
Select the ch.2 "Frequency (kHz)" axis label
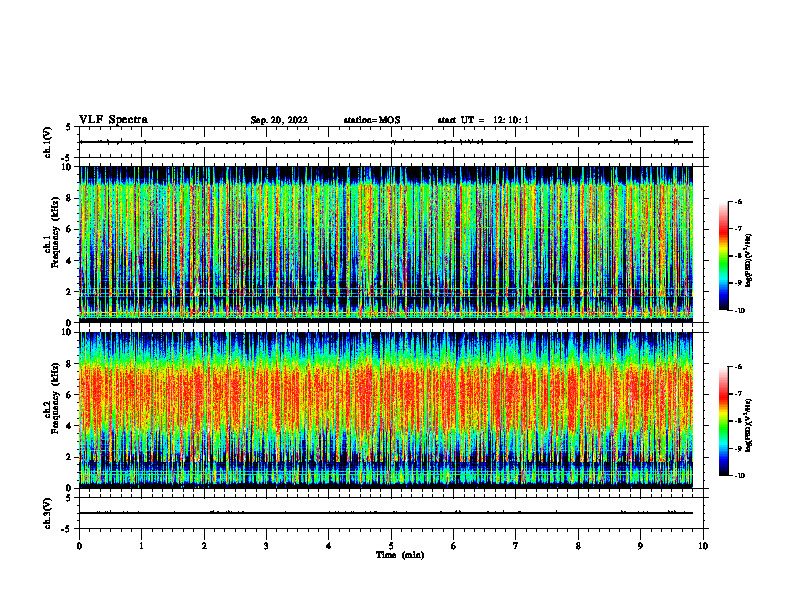pyautogui.click(x=55, y=397)
